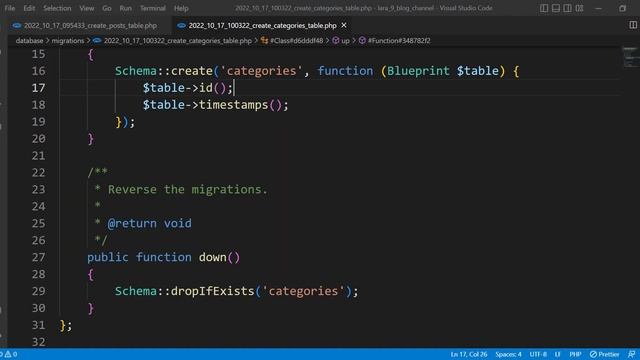Select the create_categories_table.php tab
This screenshot has height=360, width=640.
[262, 25]
